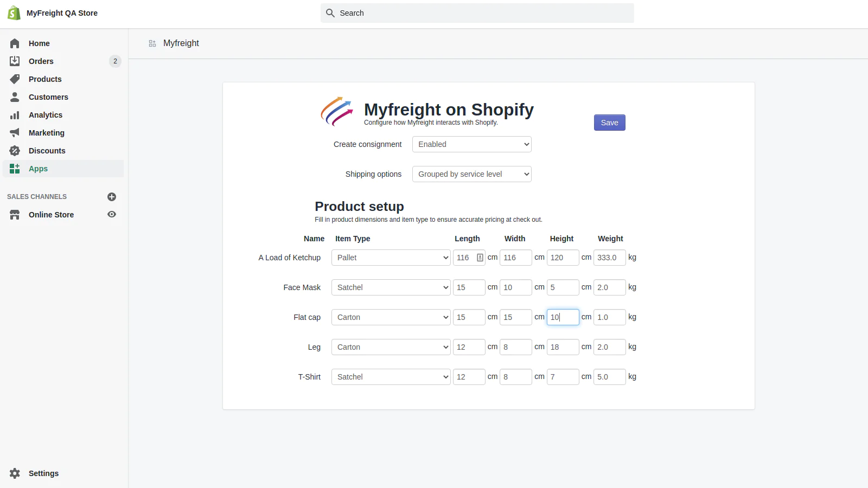Click the T-Shirt weight input field

(x=609, y=377)
